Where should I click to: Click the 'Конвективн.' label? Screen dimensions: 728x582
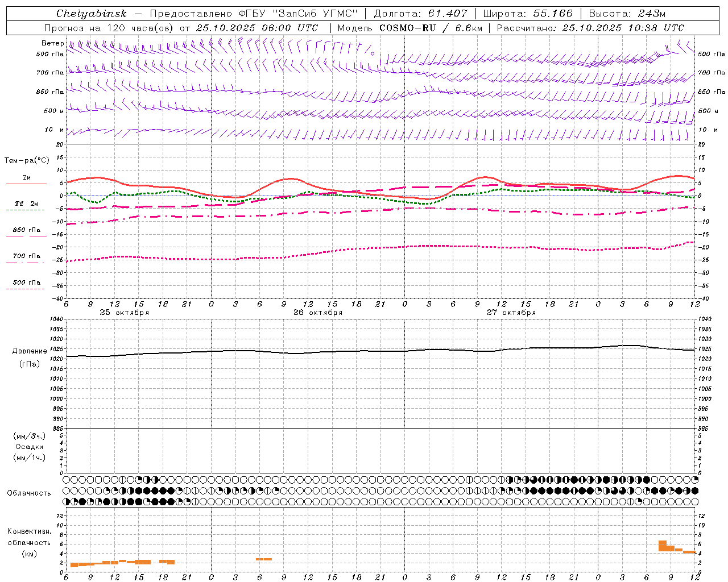tap(30, 531)
